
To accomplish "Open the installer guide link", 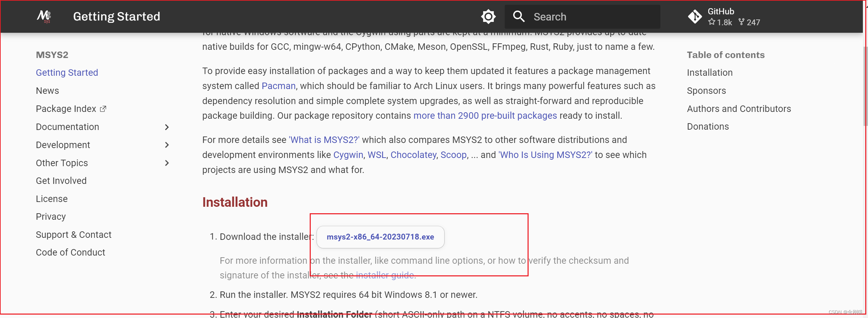I will point(385,275).
